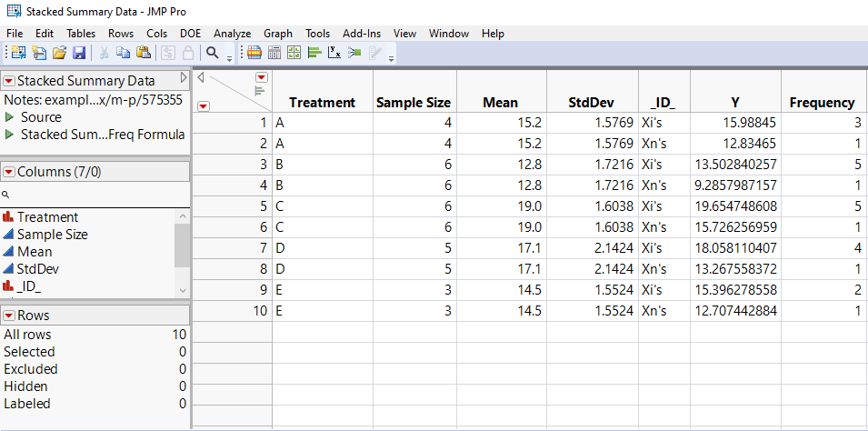Open the Graph menu
Image resolution: width=868 pixels, height=431 pixels.
click(x=278, y=34)
